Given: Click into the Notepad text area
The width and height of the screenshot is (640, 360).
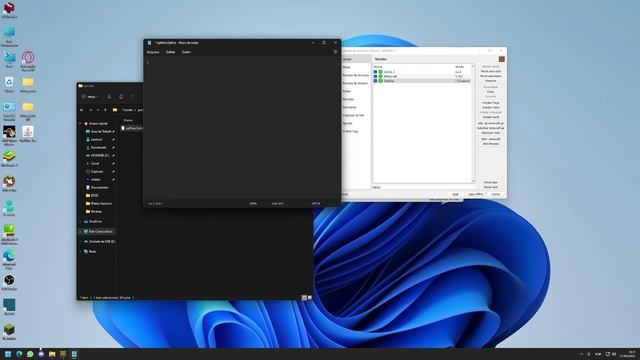Looking at the screenshot, I should pos(242,129).
